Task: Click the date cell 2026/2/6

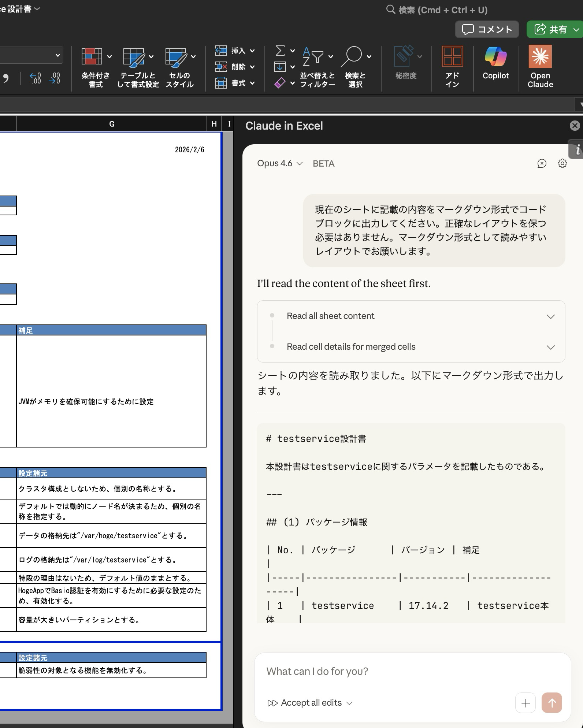Action: click(189, 149)
